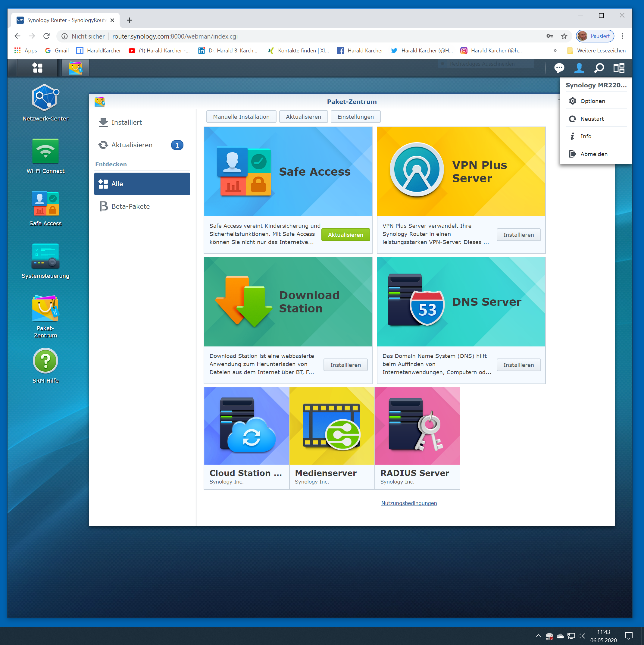The height and width of the screenshot is (645, 644).
Task: Open the Cloud Station package thumbnail
Action: [x=246, y=426]
